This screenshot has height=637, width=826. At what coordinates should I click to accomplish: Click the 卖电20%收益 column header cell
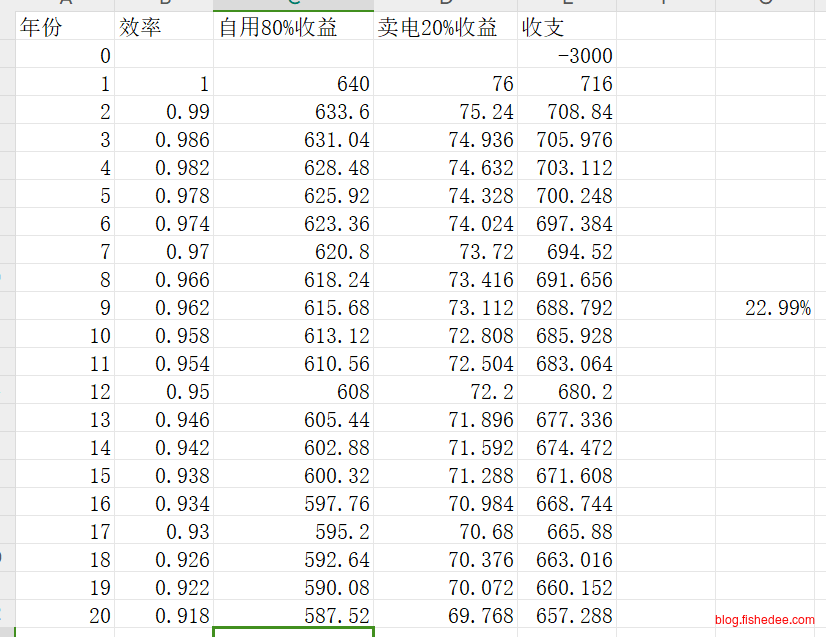445,27
